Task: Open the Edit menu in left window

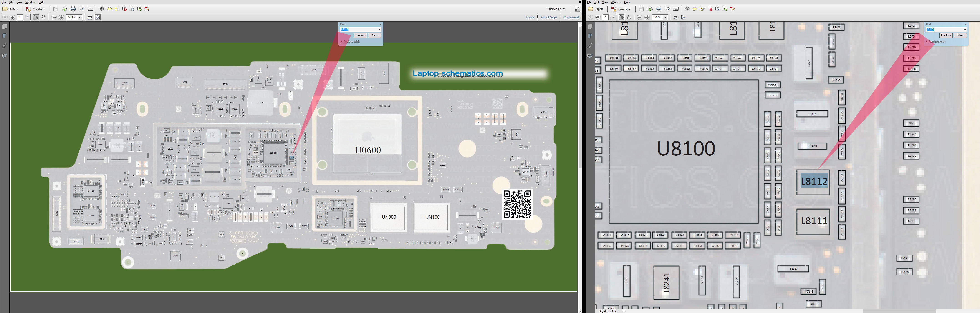Action: [11, 2]
